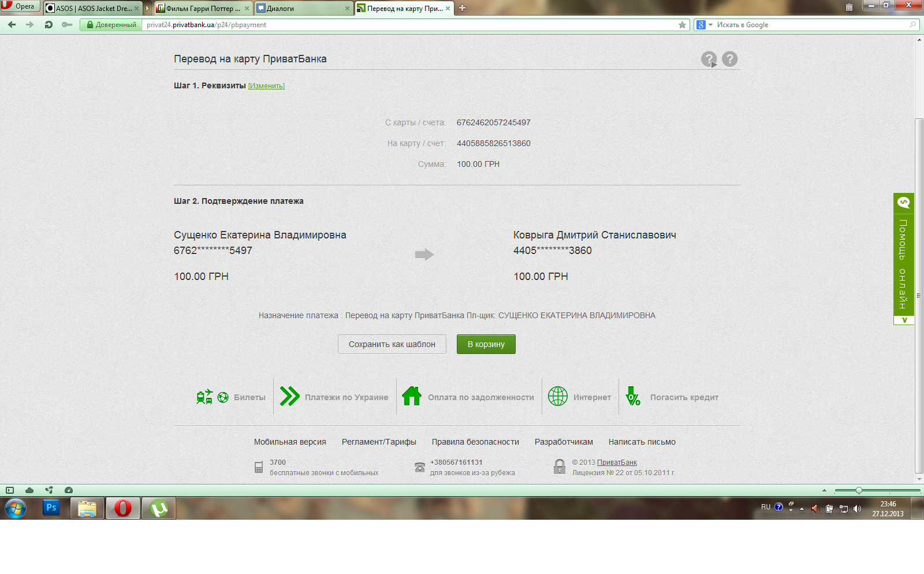
Task: Expand the tab stack arrow
Action: 148,8
